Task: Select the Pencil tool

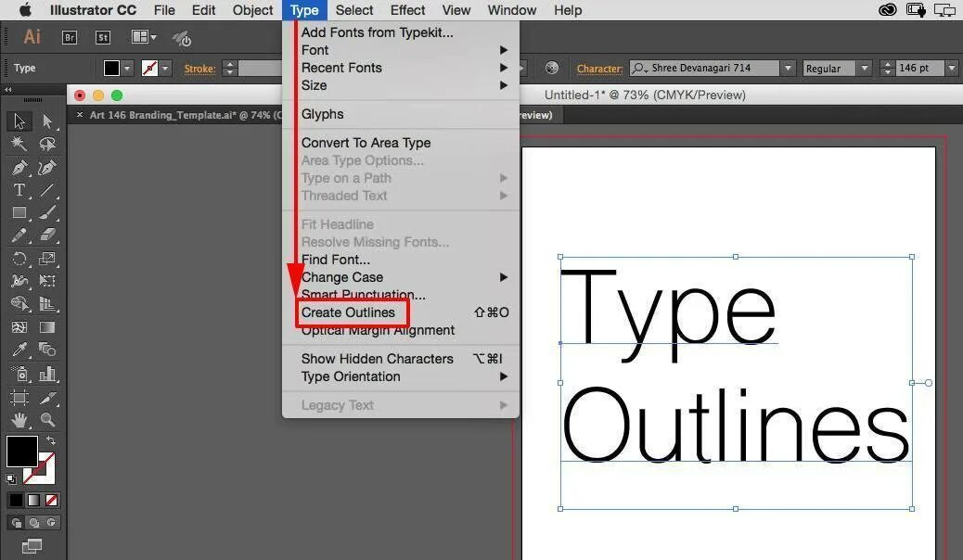Action: tap(19, 235)
